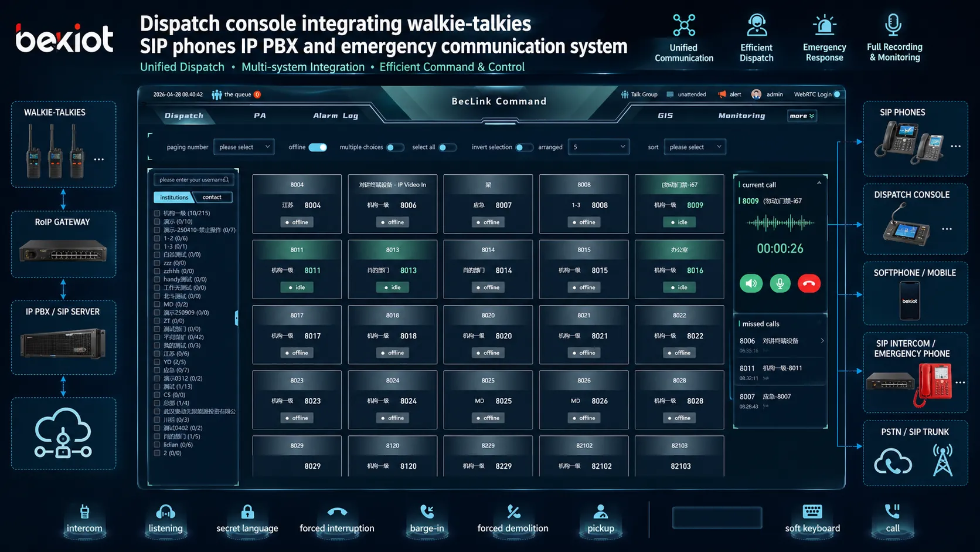Open the queue icon in header
Viewport: 980px width, 552px height.
[x=217, y=94]
